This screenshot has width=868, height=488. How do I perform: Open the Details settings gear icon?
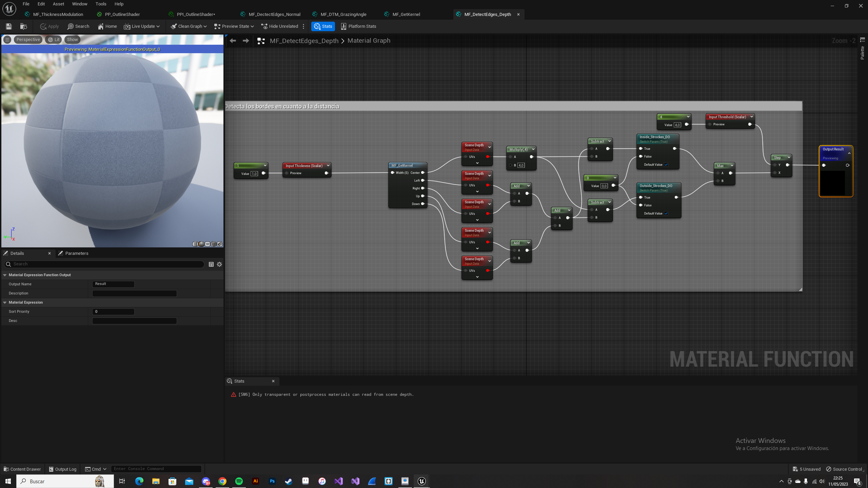tap(219, 264)
